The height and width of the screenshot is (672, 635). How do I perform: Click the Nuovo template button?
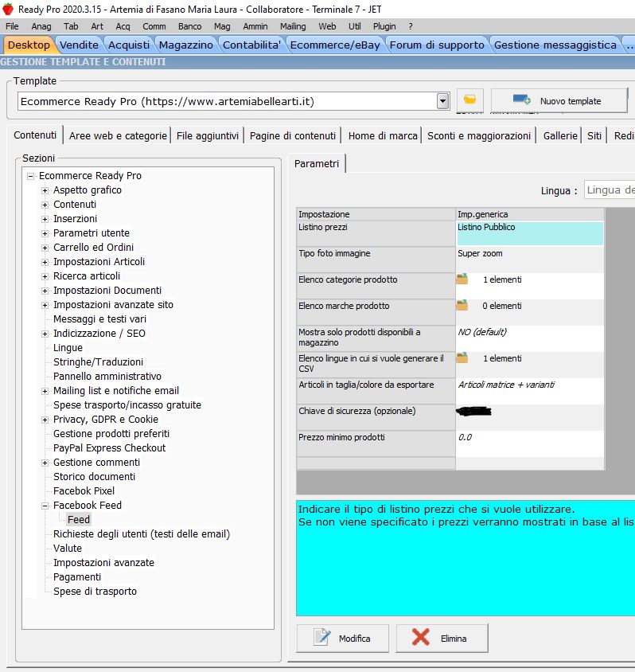559,100
